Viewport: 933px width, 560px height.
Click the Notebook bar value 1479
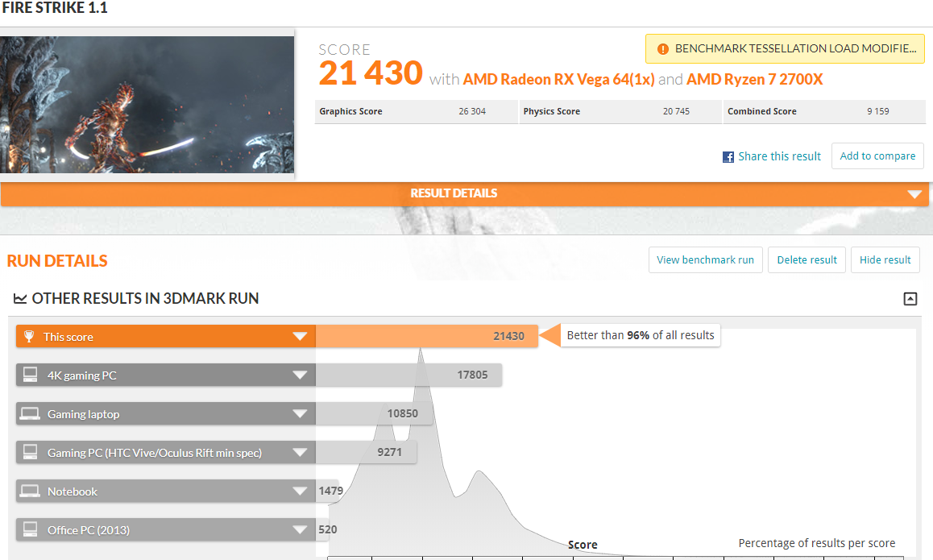(x=331, y=491)
